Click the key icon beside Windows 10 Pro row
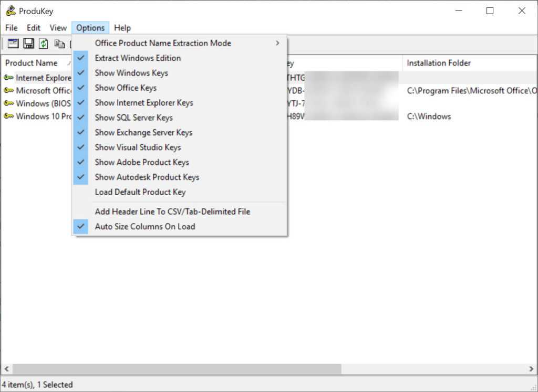538x392 pixels. point(8,116)
